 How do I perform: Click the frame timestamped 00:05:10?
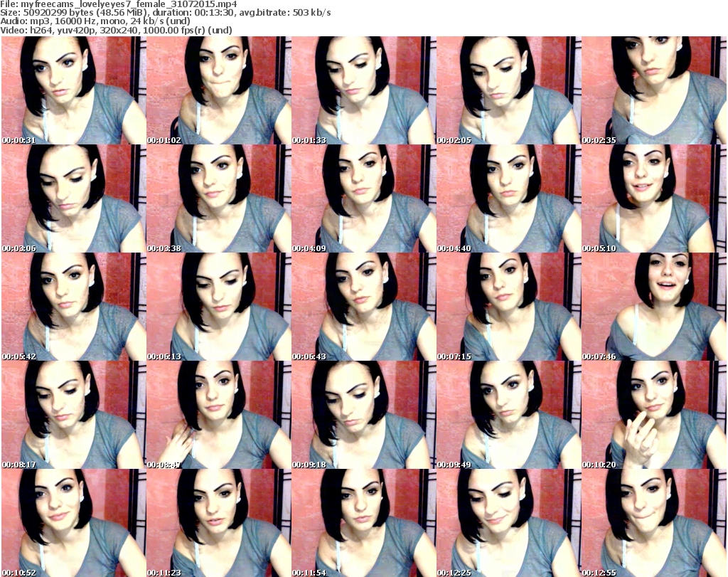(654, 198)
